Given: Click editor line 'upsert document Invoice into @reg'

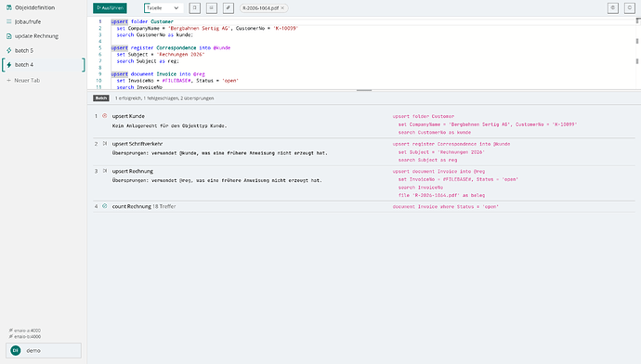Looking at the screenshot, I should pos(158,74).
